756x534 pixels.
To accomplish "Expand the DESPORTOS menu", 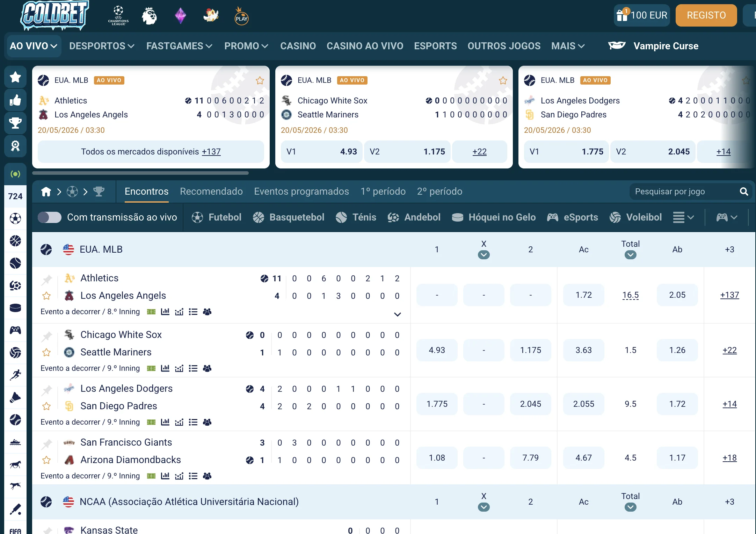I will (x=102, y=46).
